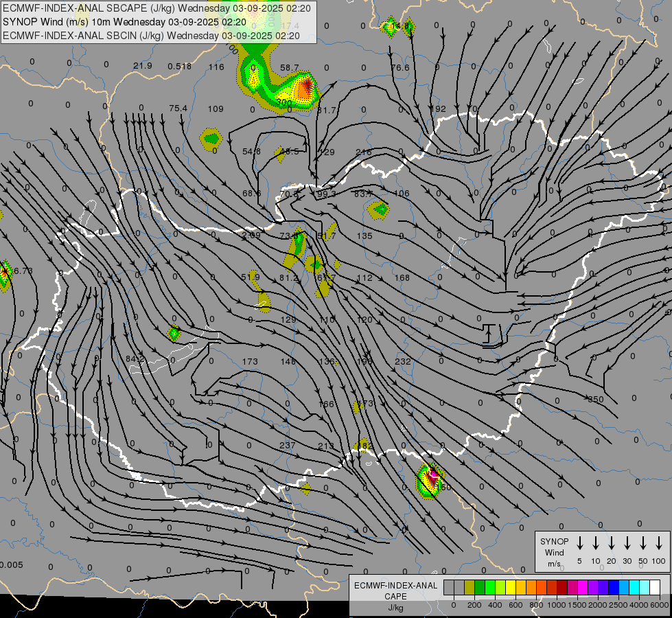Click the 10 m/s wind arrow in legend
Viewport: 672px width, 618px height.
[595, 542]
